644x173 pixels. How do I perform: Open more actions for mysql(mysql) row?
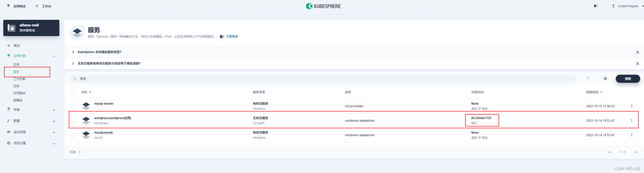click(x=632, y=135)
